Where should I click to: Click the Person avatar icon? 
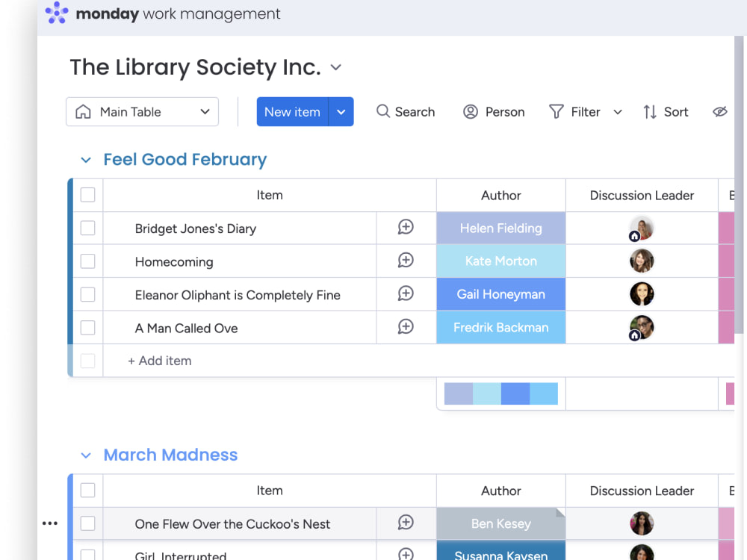pos(471,111)
